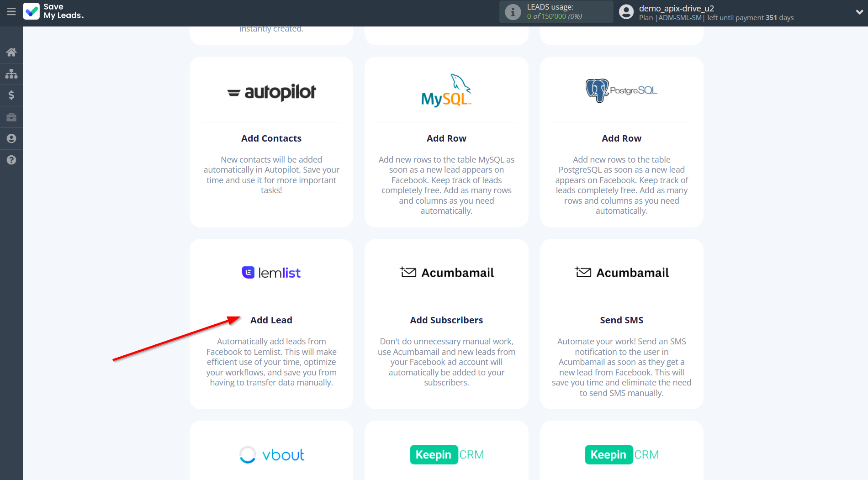Viewport: 868px width, 480px height.
Task: Click the SaveMyLeads checkmark logo
Action: pos(32,11)
